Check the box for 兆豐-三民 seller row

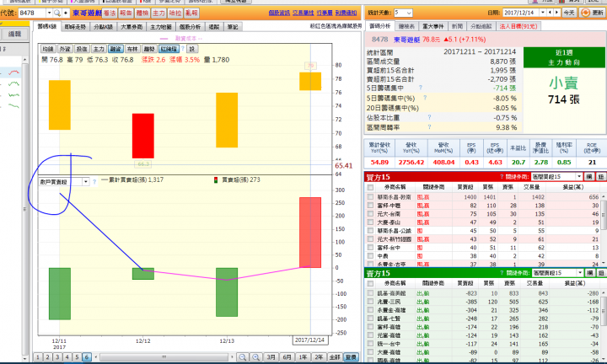pos(370,302)
